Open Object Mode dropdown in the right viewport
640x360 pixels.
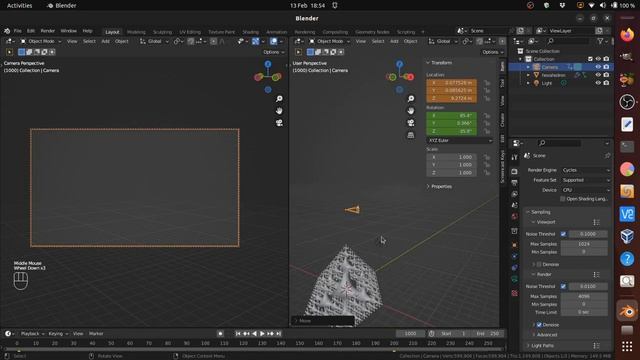click(329, 41)
